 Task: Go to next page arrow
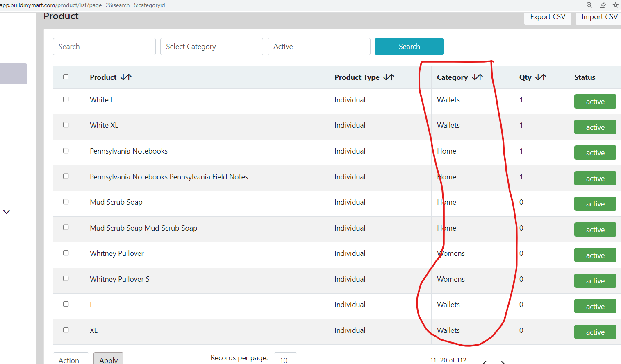(503, 362)
